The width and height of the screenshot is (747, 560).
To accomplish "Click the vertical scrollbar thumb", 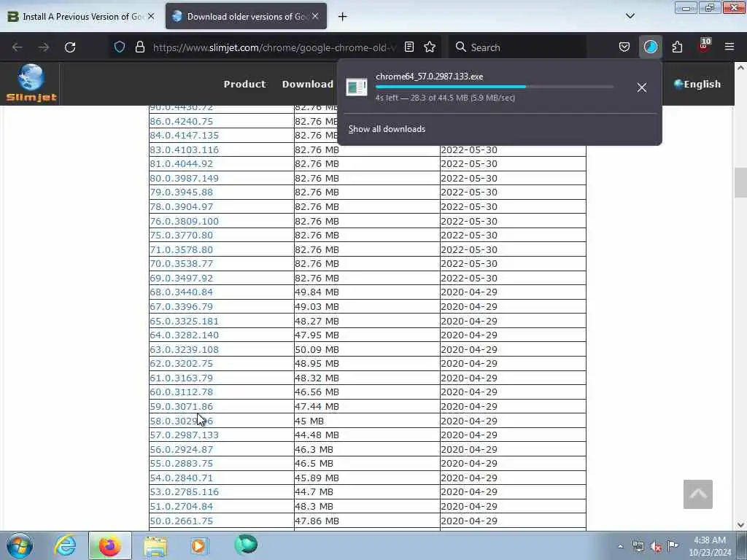I will click(x=740, y=182).
